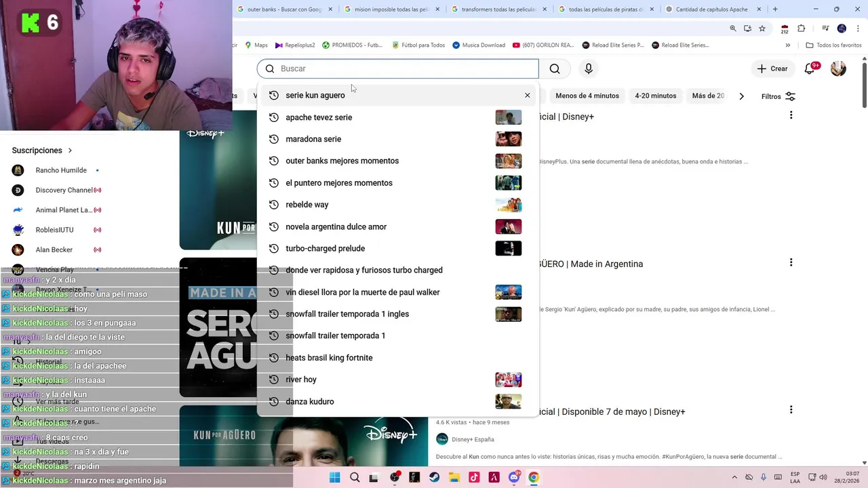The width and height of the screenshot is (868, 488).
Task: Open Discovery Channel subscription
Action: click(56, 190)
